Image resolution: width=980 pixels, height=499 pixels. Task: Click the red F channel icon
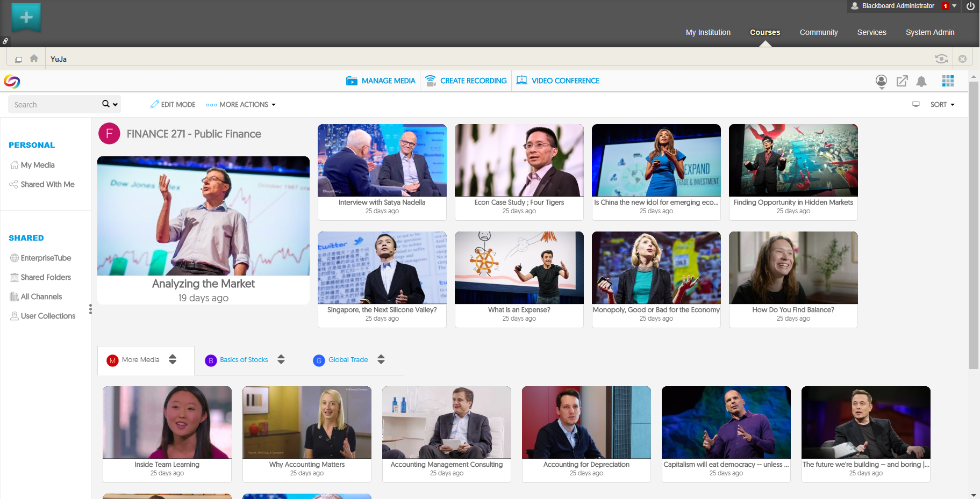(x=109, y=134)
